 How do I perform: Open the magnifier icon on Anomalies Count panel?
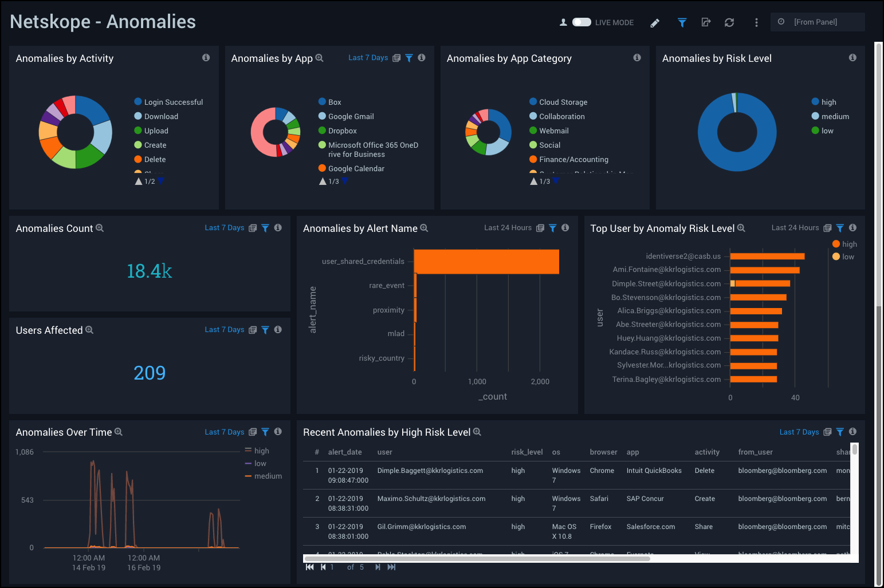100,228
